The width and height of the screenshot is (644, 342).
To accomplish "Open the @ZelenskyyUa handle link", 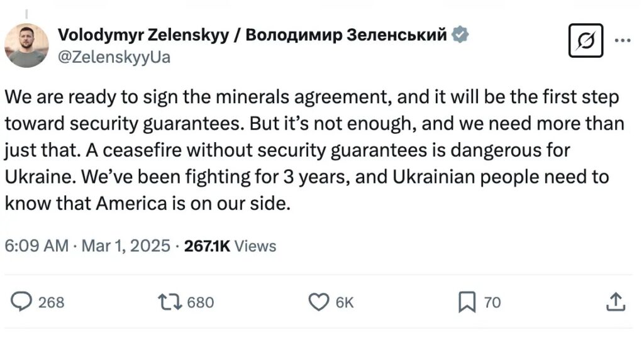I will 113,57.
